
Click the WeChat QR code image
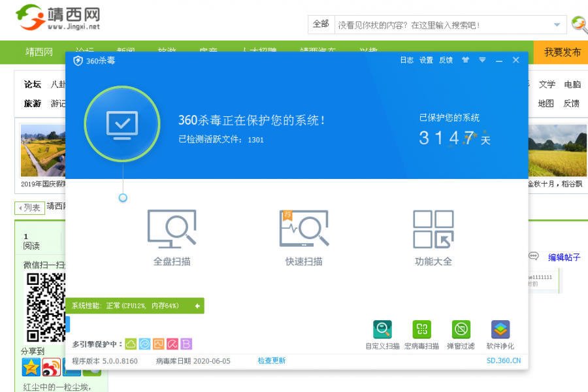click(x=46, y=307)
